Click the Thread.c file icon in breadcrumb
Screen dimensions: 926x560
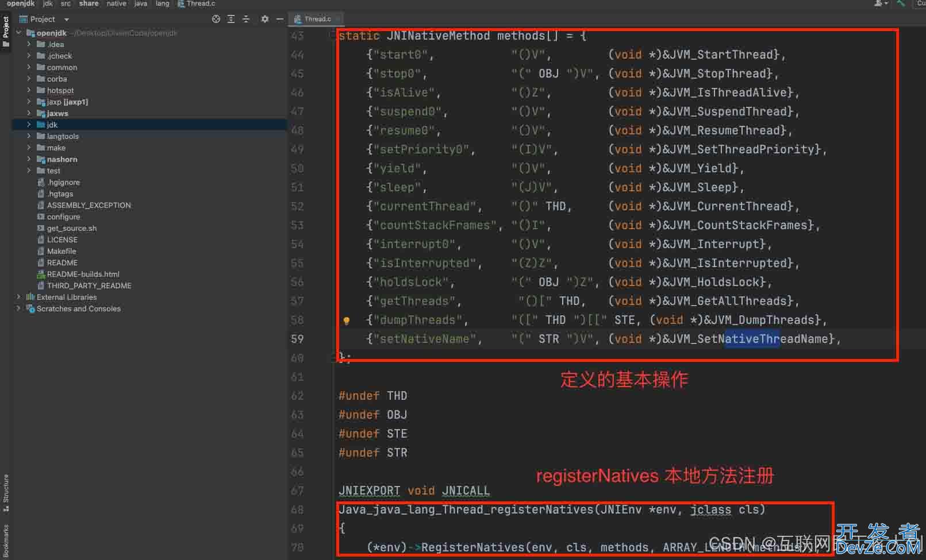click(181, 3)
